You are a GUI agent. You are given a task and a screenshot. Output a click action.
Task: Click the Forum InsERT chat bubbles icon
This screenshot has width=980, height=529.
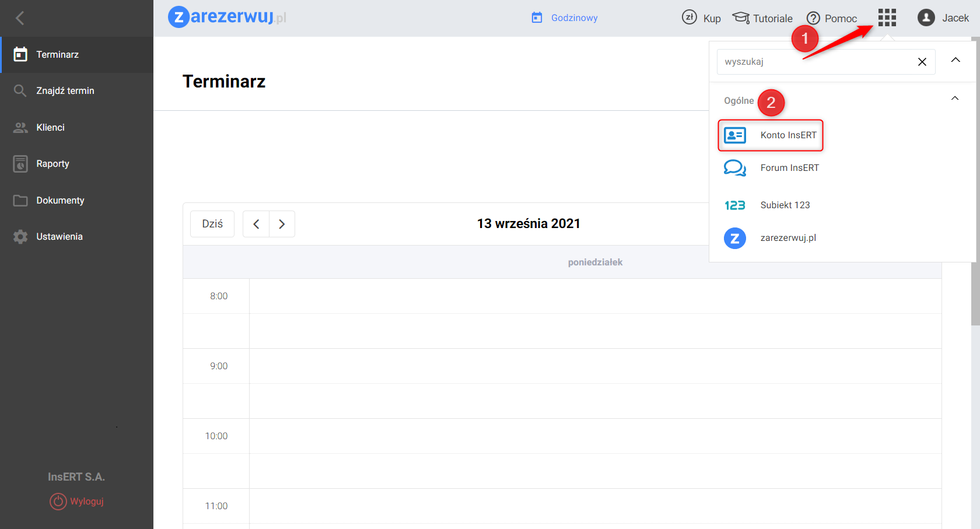click(x=735, y=168)
